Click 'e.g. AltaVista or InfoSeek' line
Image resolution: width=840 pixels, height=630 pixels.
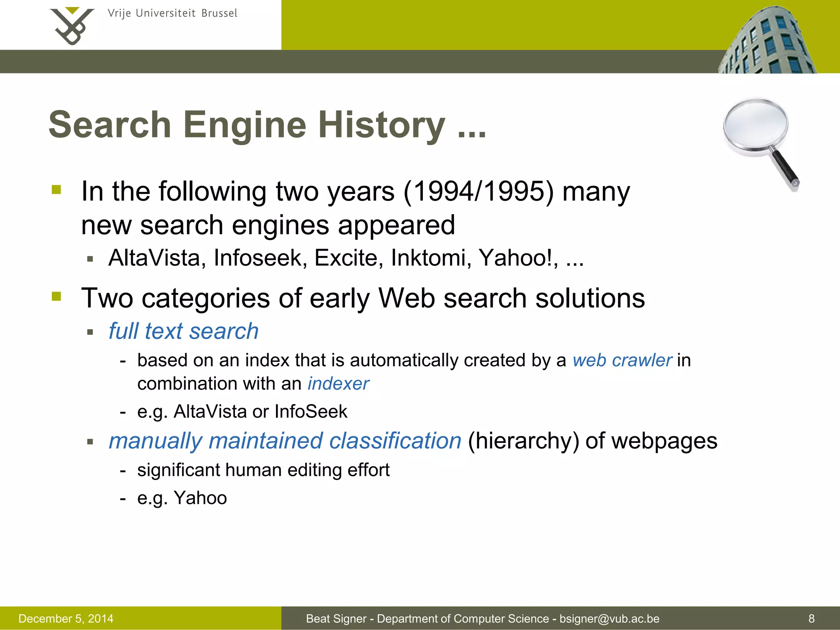242,411
